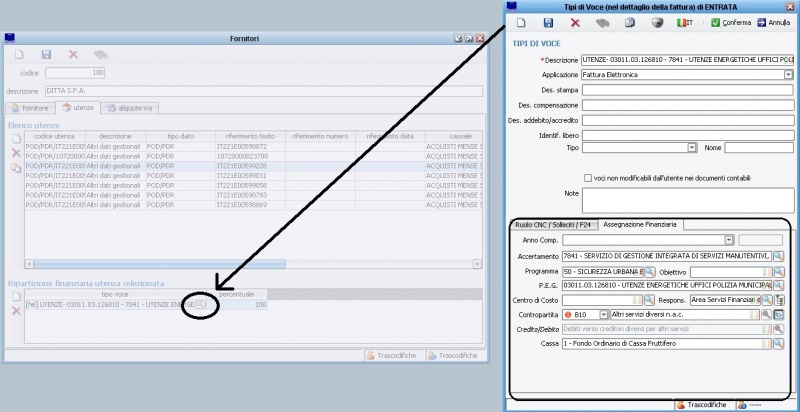This screenshot has width=800, height=412.
Task: Click the codice field showing 180
Action: point(75,73)
